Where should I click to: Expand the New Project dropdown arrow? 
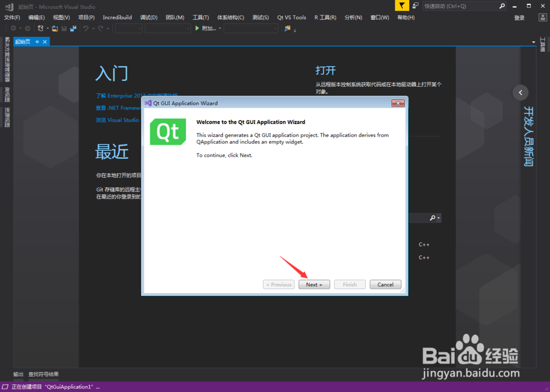tap(48, 29)
